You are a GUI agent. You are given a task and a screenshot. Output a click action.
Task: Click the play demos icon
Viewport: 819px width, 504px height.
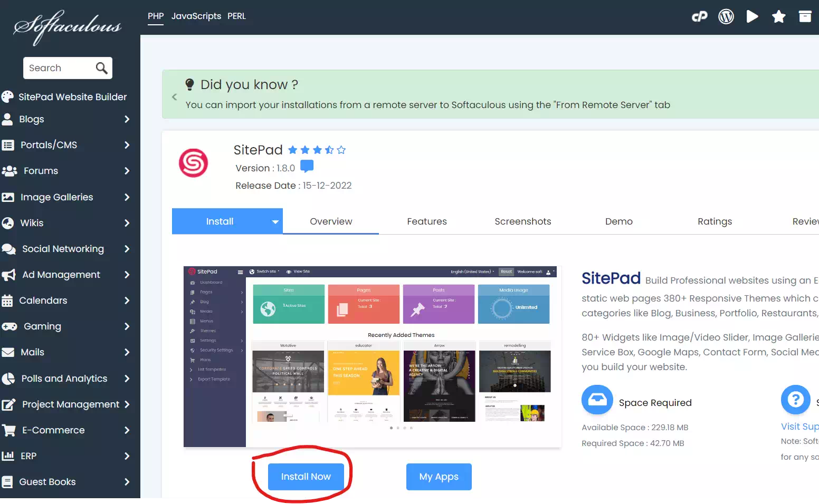coord(753,17)
